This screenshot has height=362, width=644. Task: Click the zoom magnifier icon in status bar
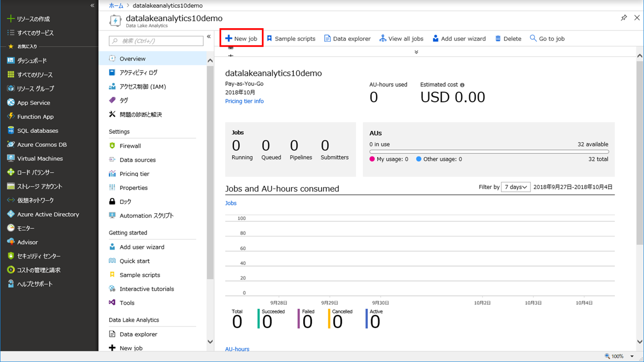pos(607,356)
